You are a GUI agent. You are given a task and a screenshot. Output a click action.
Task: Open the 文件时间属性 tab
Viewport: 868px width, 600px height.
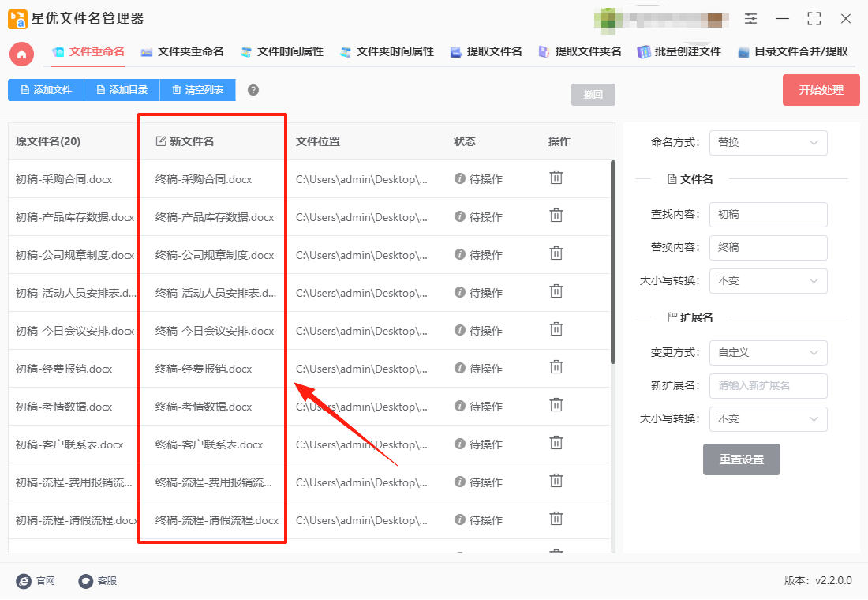pyautogui.click(x=282, y=52)
